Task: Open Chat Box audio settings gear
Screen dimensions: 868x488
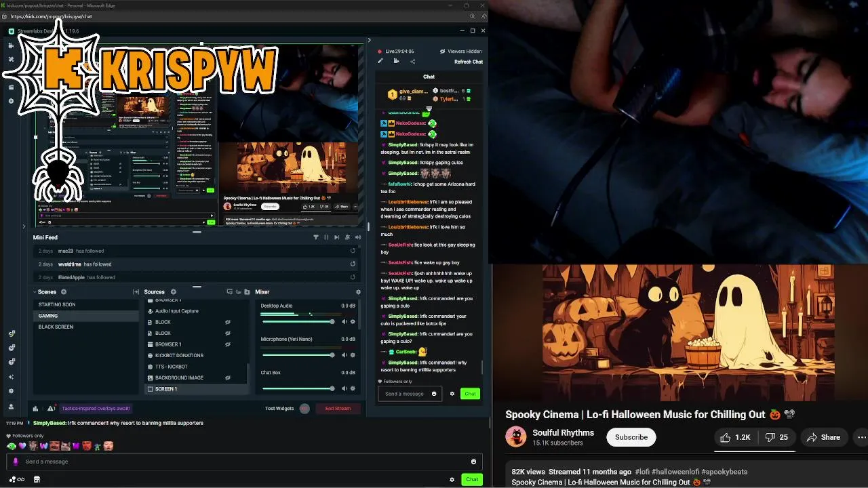Action: (353, 388)
